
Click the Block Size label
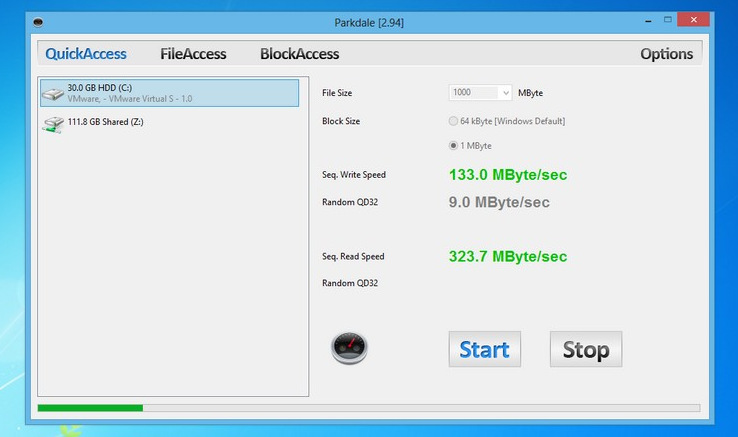[341, 121]
